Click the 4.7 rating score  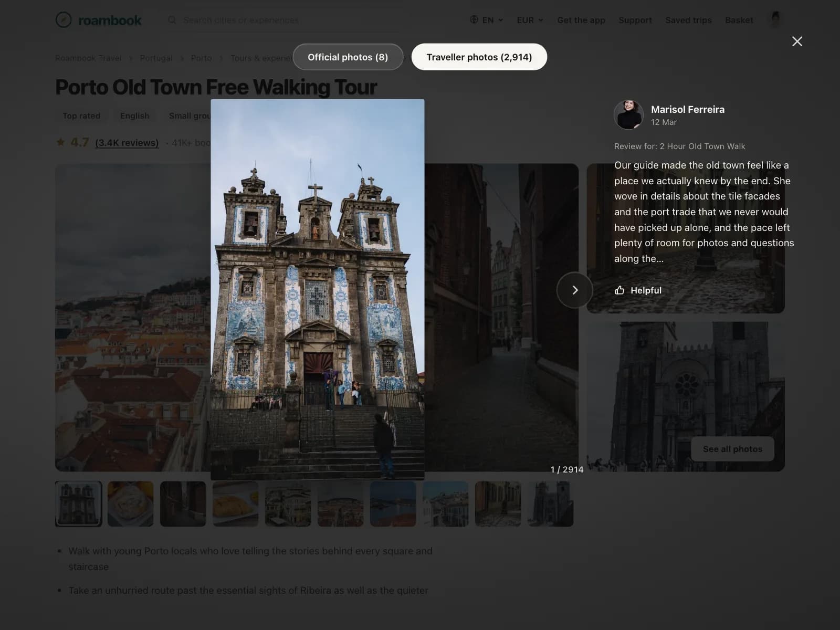pos(80,142)
